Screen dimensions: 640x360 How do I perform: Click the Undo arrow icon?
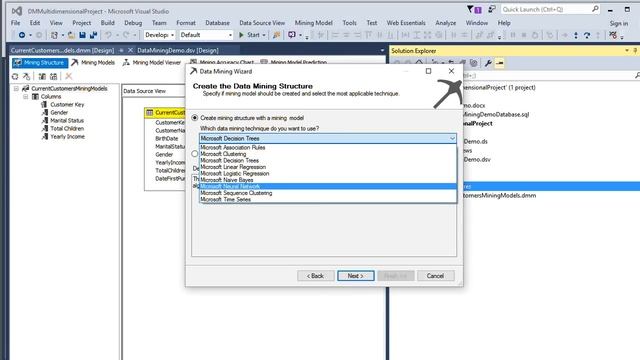[x=109, y=35]
